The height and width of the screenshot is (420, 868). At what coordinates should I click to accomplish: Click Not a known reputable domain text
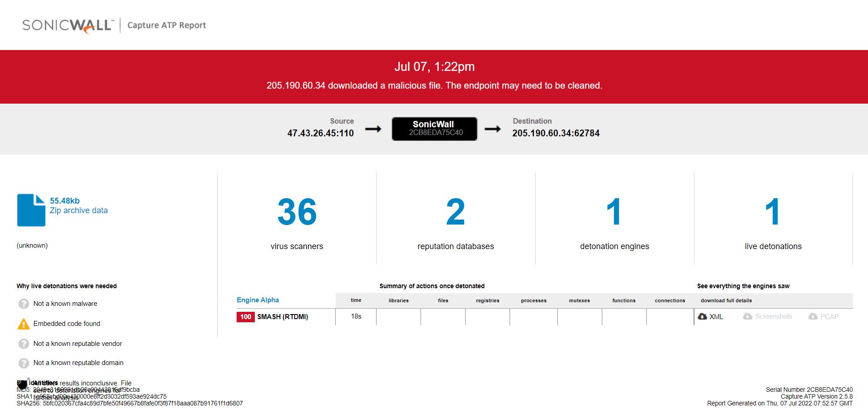pyautogui.click(x=78, y=363)
